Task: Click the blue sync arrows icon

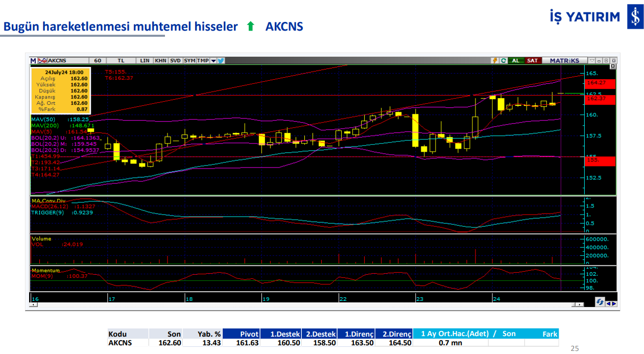Action: tap(599, 302)
